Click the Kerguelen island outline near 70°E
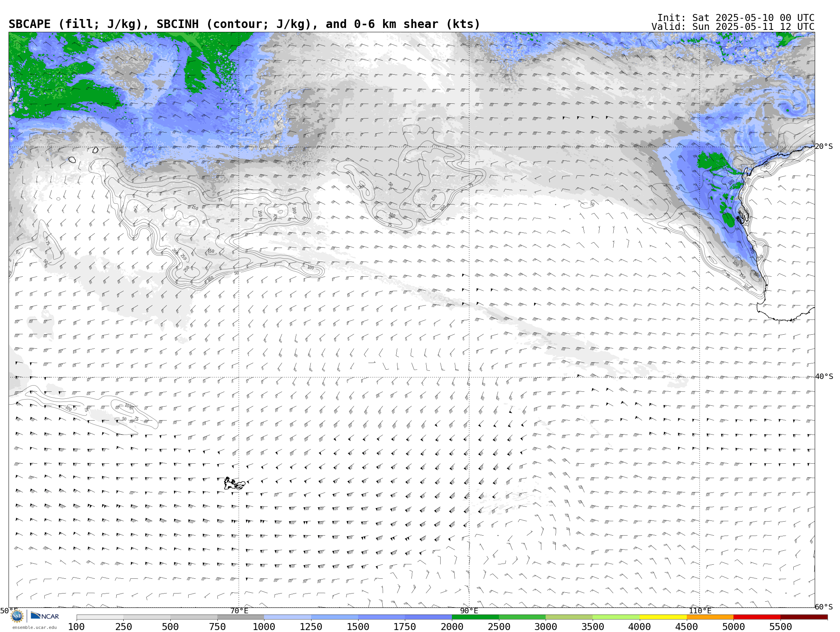 (x=234, y=484)
